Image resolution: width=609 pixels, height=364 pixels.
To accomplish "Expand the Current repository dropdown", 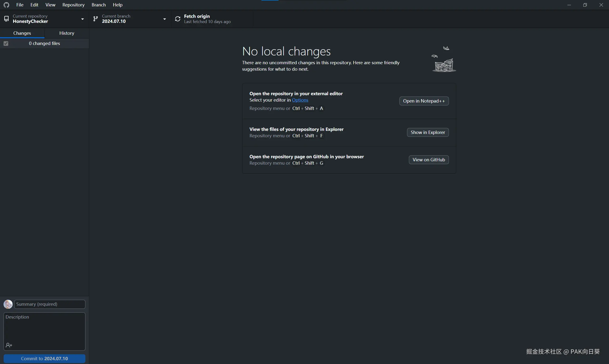I will point(82,19).
